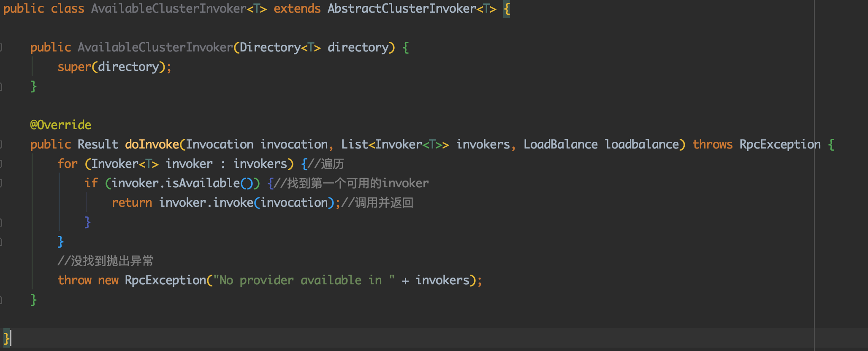Image resolution: width=868 pixels, height=351 pixels.
Task: Click the super keyword
Action: (74, 67)
